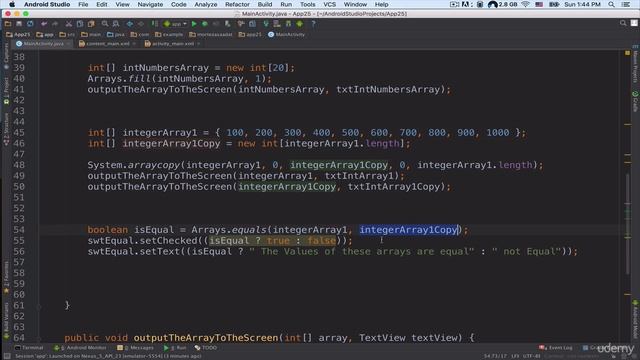Toggle the Favorites side panel
The height and width of the screenshot is (360, 640).
(6, 277)
